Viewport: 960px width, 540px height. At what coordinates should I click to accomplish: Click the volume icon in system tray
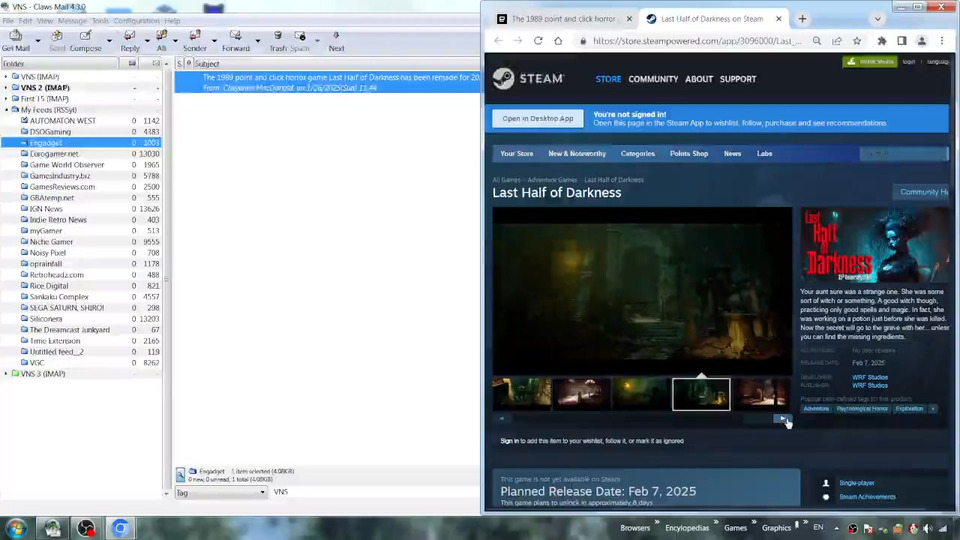[928, 528]
